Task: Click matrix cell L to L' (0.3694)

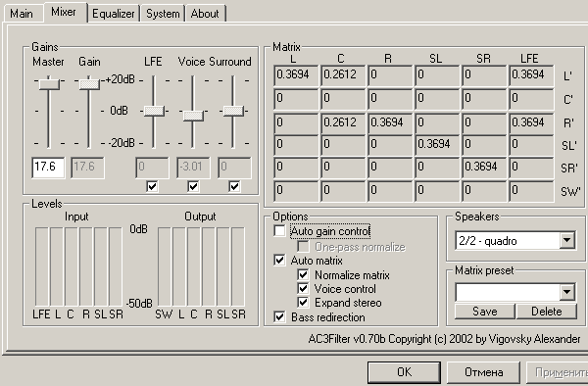Action: click(296, 76)
